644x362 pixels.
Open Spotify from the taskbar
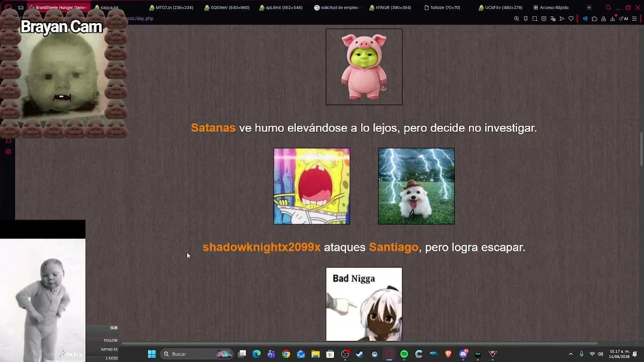tap(404, 354)
